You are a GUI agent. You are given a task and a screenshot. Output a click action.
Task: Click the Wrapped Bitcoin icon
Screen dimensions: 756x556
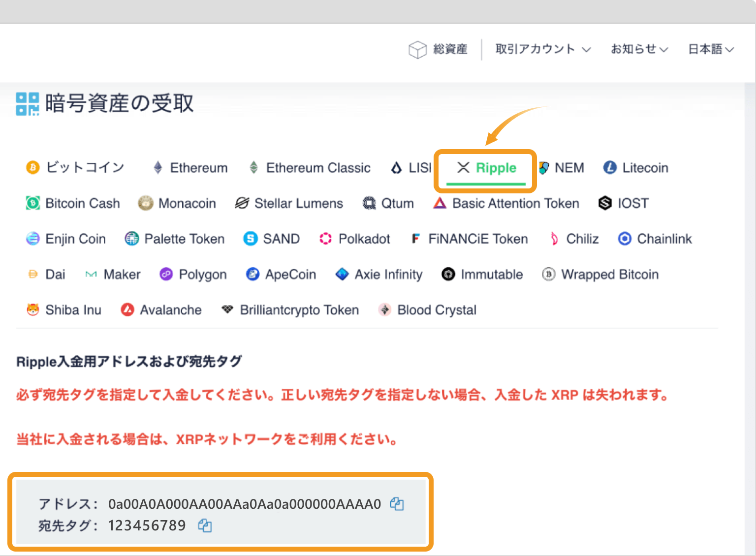click(549, 274)
